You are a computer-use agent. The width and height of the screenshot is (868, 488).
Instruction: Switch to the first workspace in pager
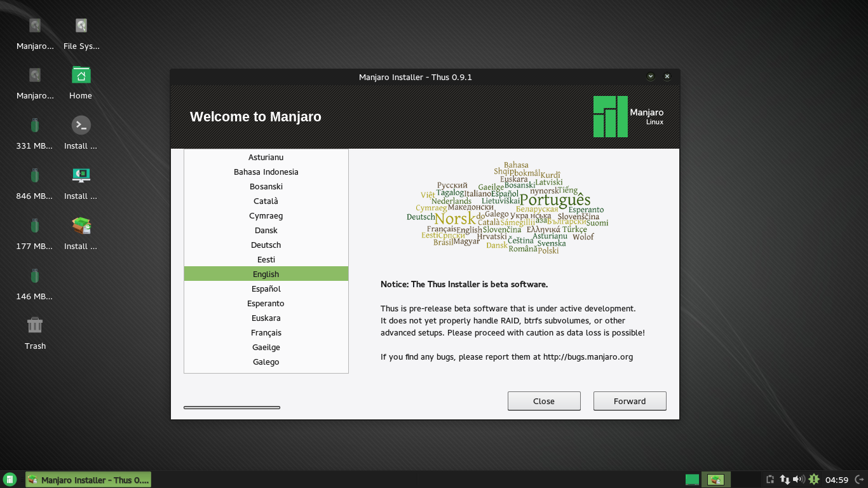pyautogui.click(x=692, y=480)
